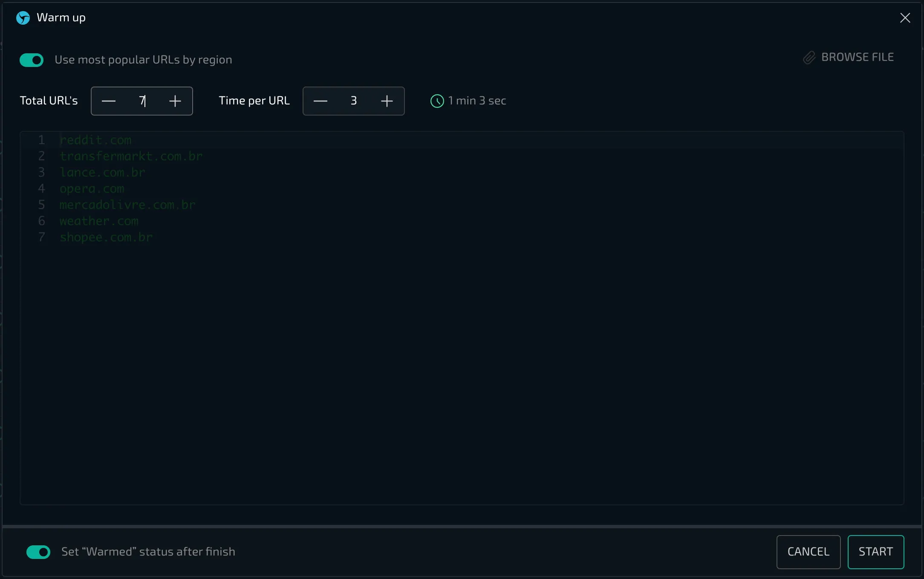
Task: Decrease Total URL's with minus icon
Action: [109, 101]
